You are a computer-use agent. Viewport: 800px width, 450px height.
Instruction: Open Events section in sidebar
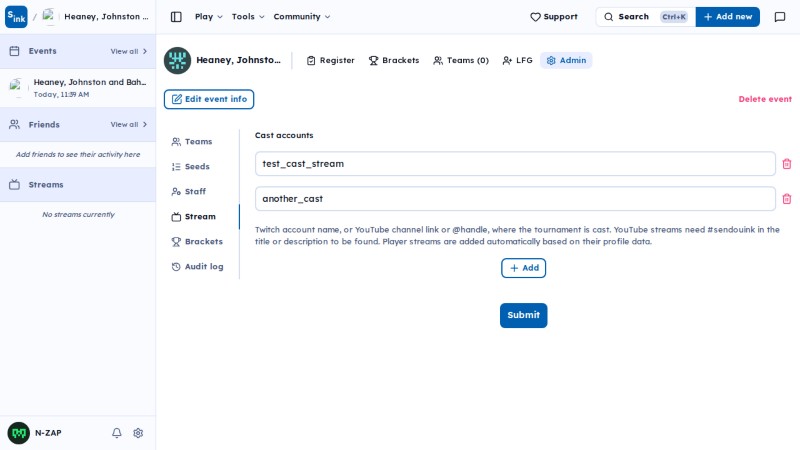(42, 51)
